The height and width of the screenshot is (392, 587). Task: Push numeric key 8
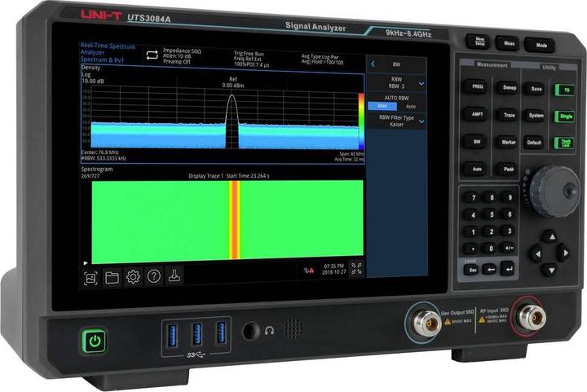(x=492, y=197)
